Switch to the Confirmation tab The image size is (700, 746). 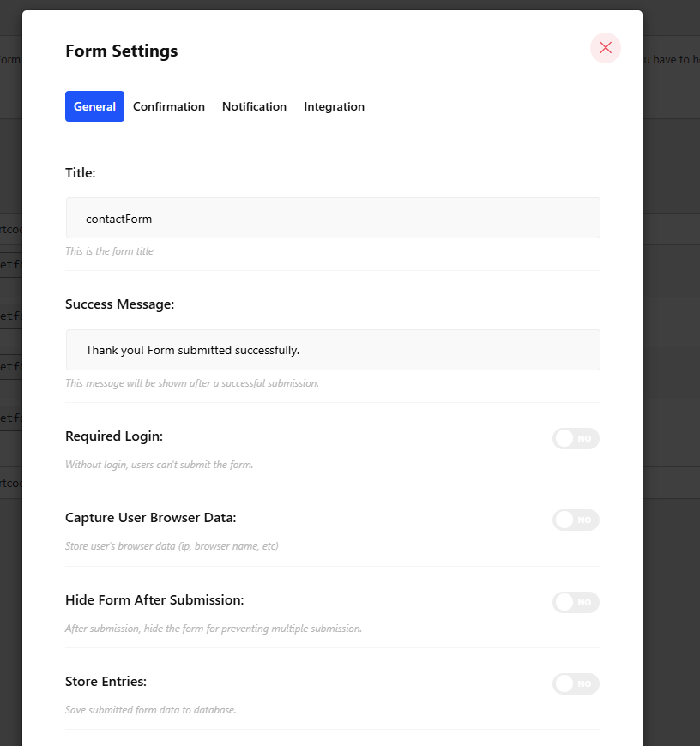pyautogui.click(x=169, y=106)
